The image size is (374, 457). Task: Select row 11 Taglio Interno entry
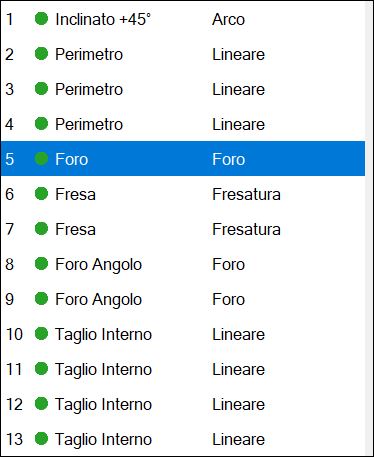pos(183,369)
